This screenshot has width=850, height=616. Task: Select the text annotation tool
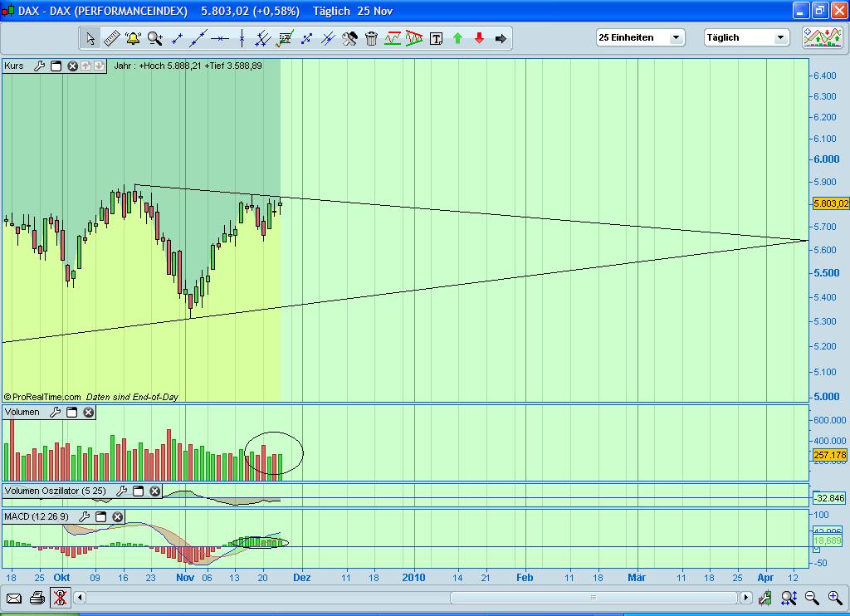pos(435,38)
